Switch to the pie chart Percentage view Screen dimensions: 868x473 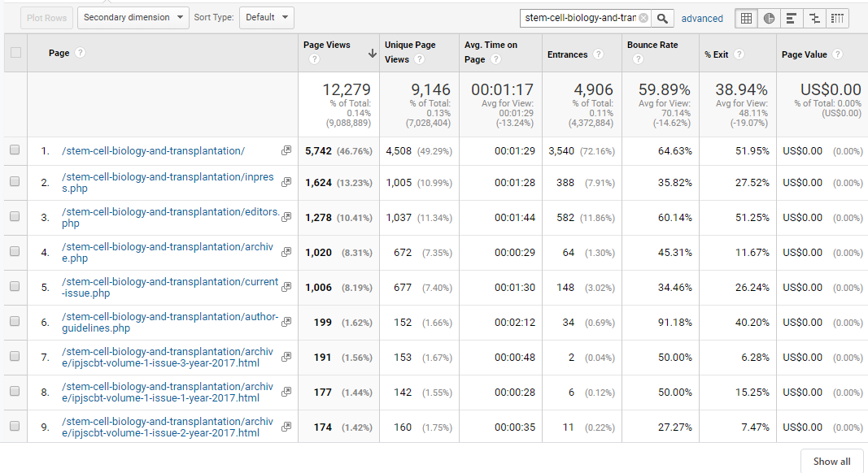point(769,19)
